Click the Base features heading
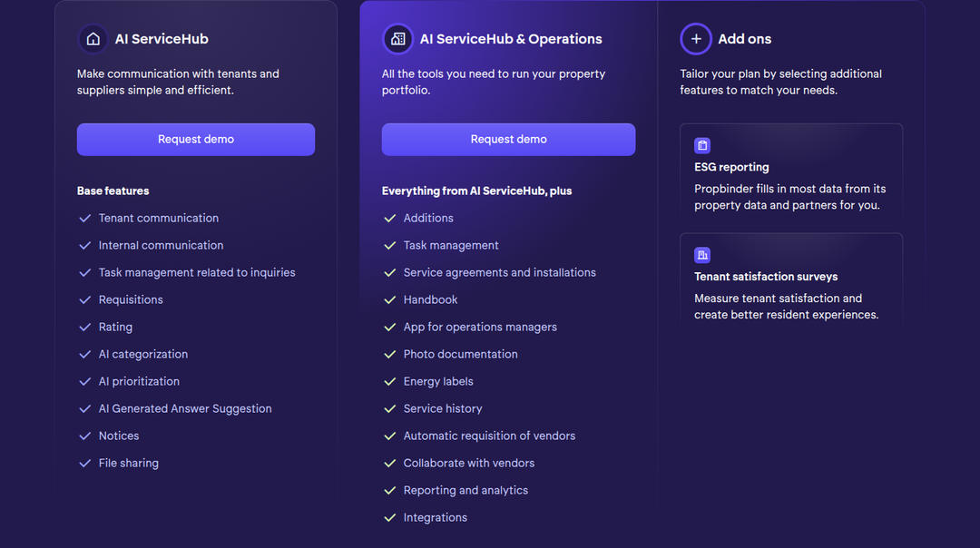Viewport: 980px width, 548px height. point(113,191)
